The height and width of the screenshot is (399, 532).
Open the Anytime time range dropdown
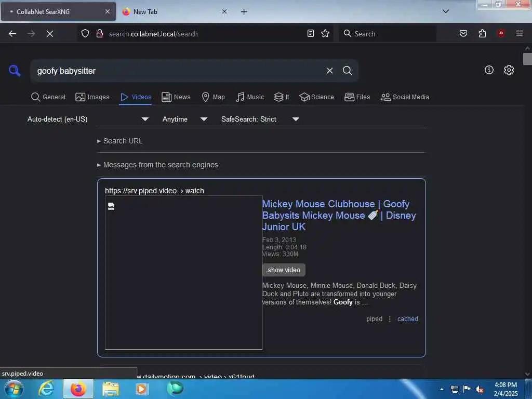click(185, 119)
